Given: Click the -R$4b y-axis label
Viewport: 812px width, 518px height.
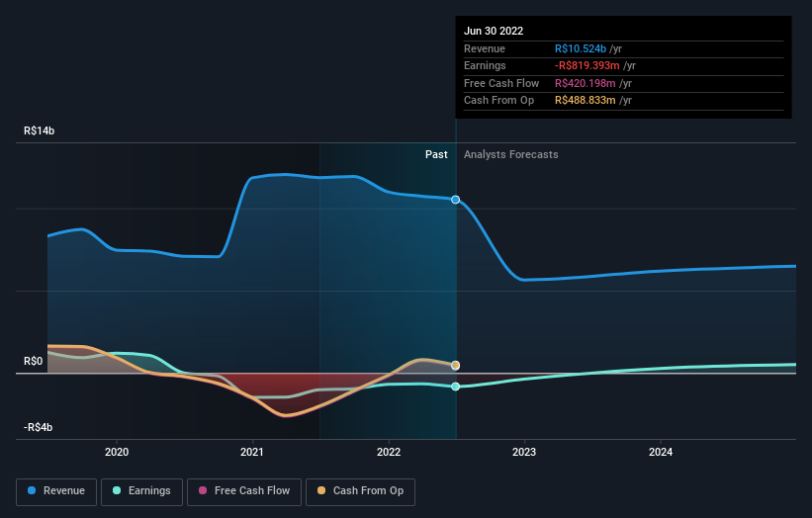Looking at the screenshot, I should [x=38, y=427].
